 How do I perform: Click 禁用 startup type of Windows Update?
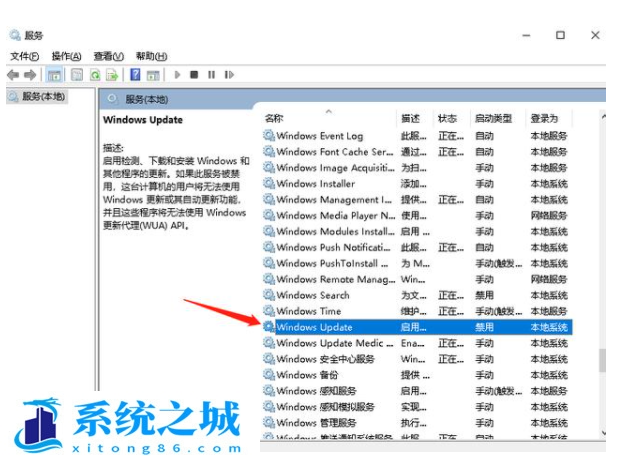pyautogui.click(x=484, y=327)
